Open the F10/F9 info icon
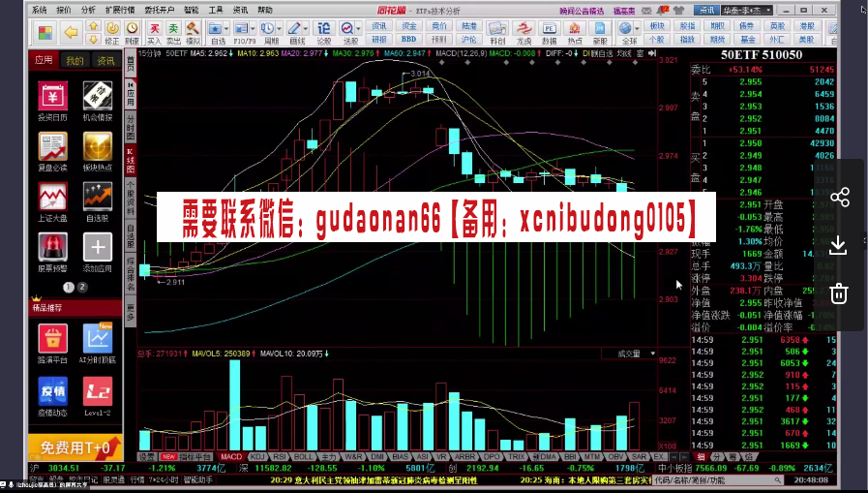 pyautogui.click(x=242, y=33)
